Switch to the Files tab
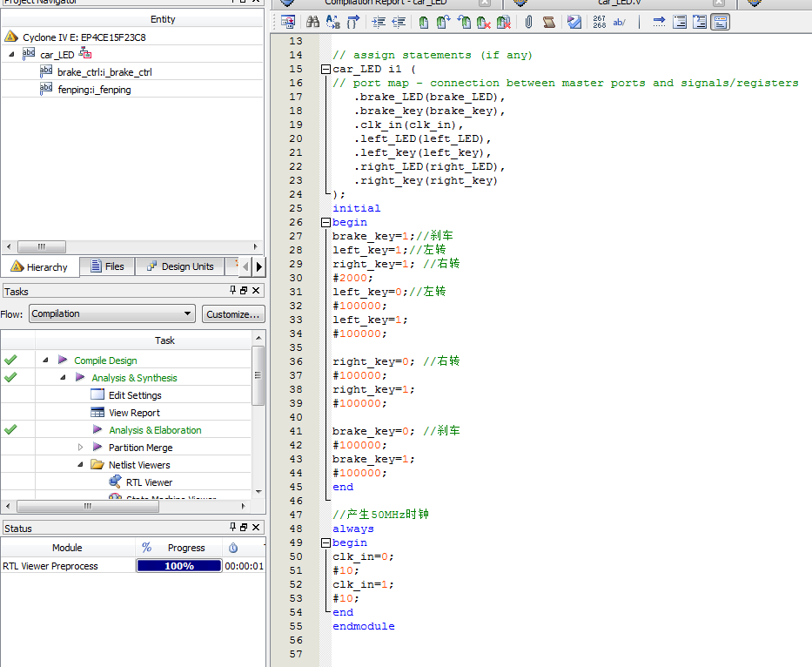This screenshot has height=667, width=812. [x=107, y=266]
